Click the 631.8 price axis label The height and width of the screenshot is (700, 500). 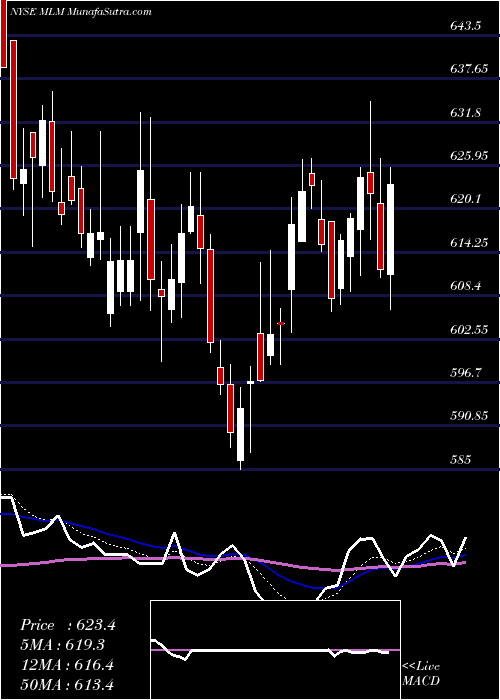[x=465, y=112]
